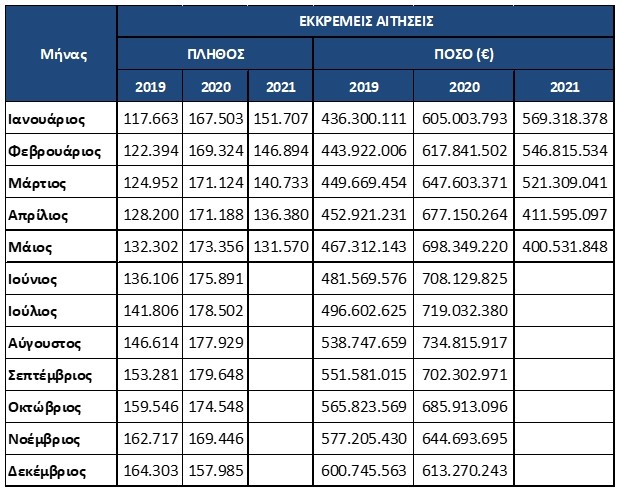622x493 pixels.
Task: Click the ΠΛΗΘΟΣ group header
Action: pyautogui.click(x=216, y=53)
